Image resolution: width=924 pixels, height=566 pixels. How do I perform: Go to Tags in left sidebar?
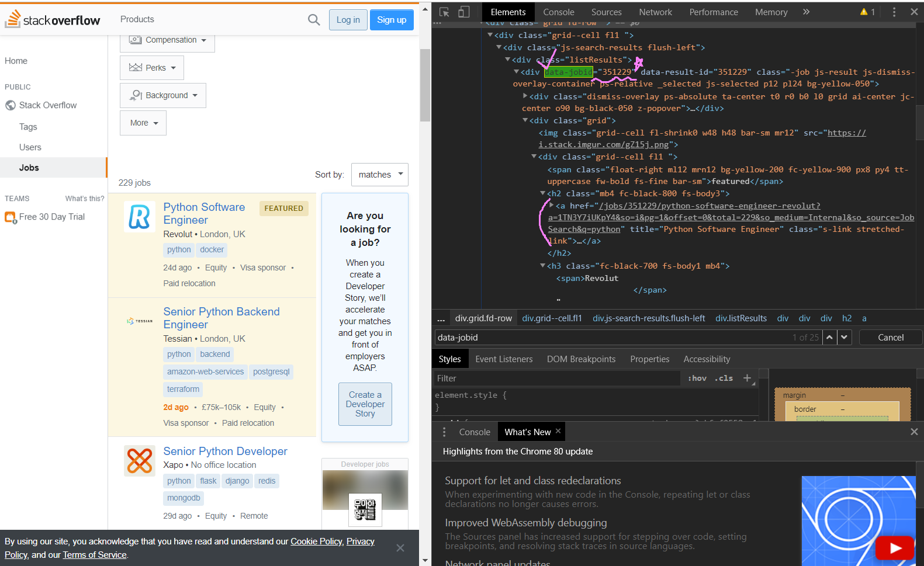click(28, 127)
